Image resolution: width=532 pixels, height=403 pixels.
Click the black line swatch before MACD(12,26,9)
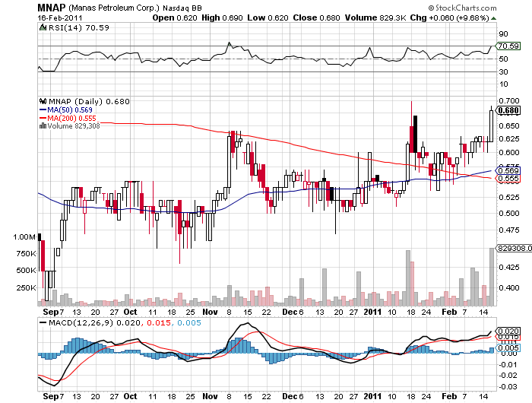tap(43, 323)
